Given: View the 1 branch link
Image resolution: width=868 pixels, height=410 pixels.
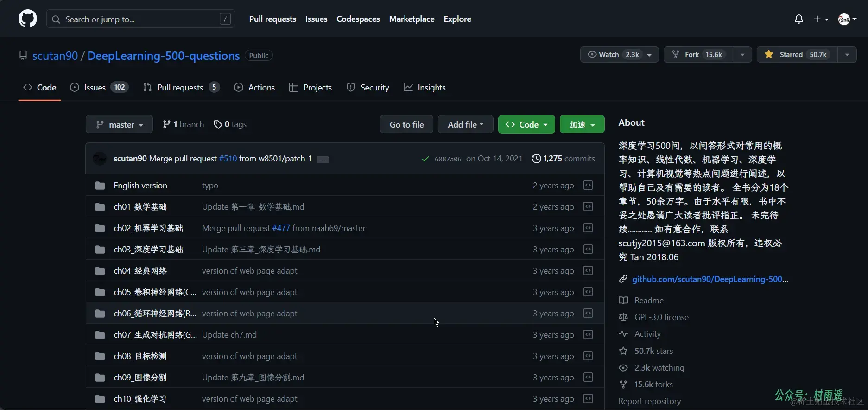Looking at the screenshot, I should pos(184,124).
